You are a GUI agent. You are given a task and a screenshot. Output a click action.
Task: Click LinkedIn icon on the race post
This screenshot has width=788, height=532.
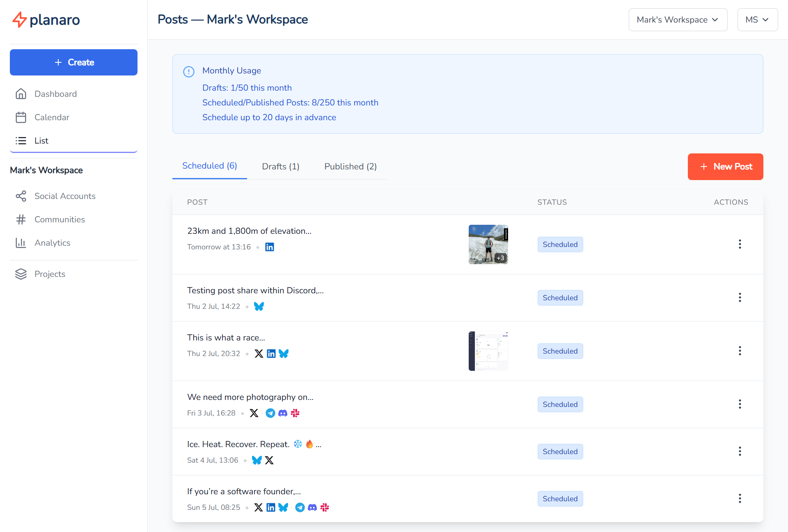[271, 354]
